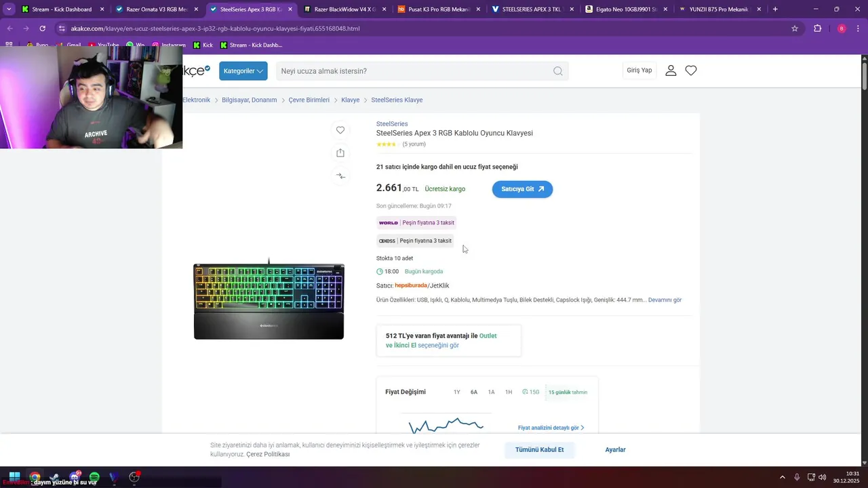Click the hepsiburada seller name
Viewport: 868px width, 488px height.
tap(411, 285)
